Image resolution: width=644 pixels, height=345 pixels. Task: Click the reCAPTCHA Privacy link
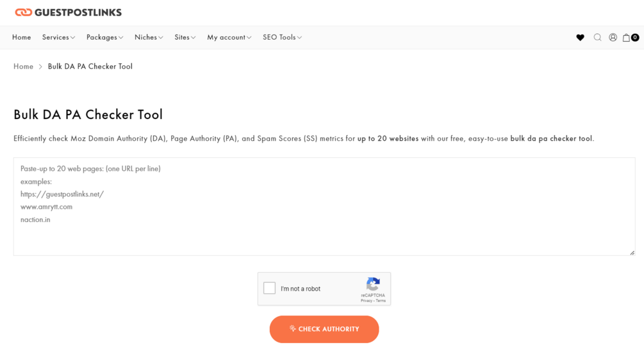click(x=366, y=301)
